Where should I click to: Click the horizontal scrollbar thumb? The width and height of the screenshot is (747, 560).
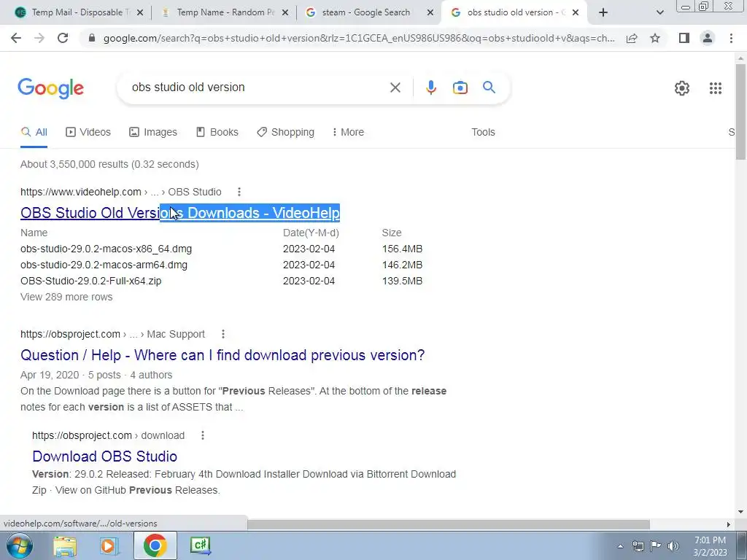(x=449, y=524)
